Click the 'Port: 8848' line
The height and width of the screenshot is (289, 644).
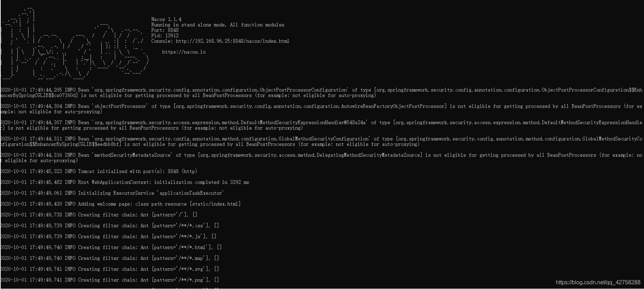[x=165, y=30]
